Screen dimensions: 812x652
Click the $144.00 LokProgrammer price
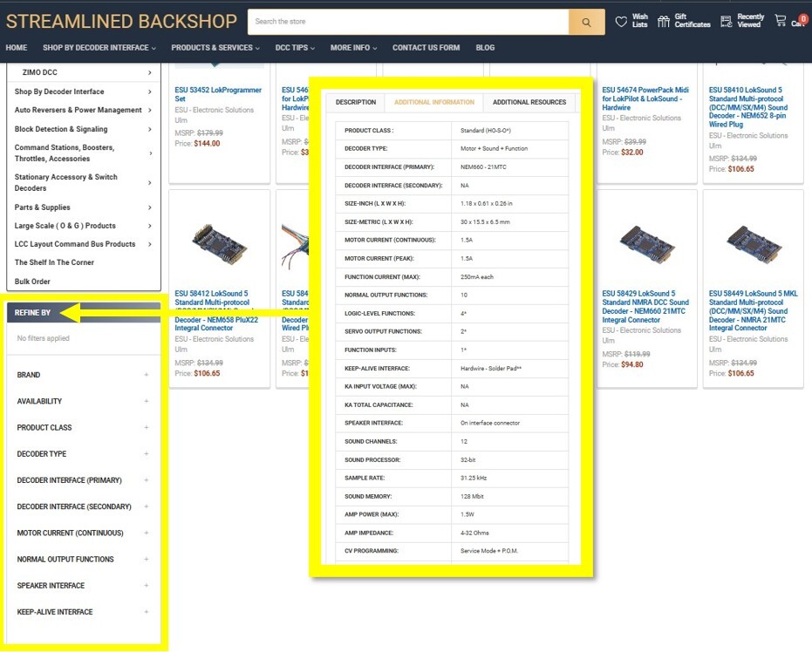coord(207,143)
